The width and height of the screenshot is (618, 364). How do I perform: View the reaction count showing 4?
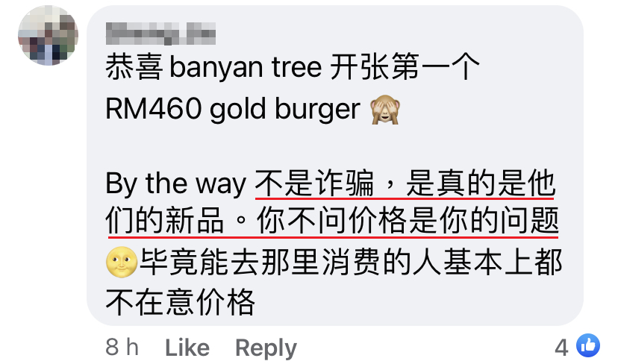[x=561, y=348]
